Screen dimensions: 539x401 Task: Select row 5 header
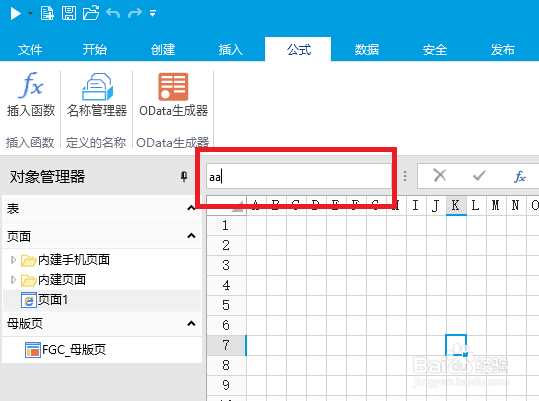click(x=226, y=305)
